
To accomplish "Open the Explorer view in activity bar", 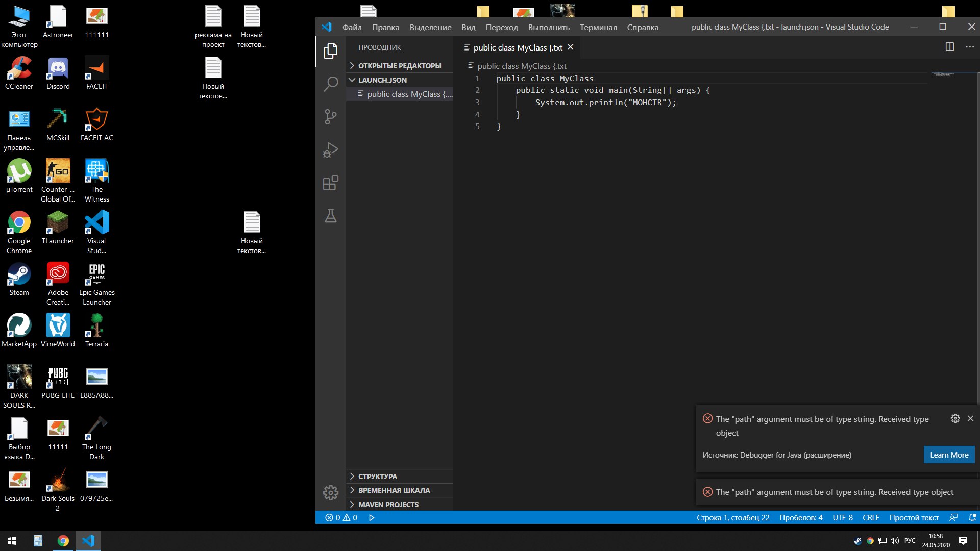I will (x=331, y=51).
